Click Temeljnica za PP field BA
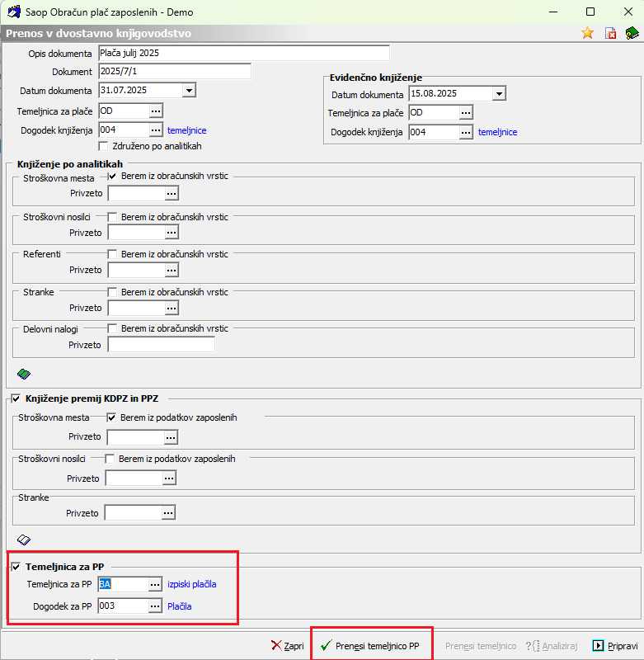This screenshot has height=660, width=644. [123, 584]
